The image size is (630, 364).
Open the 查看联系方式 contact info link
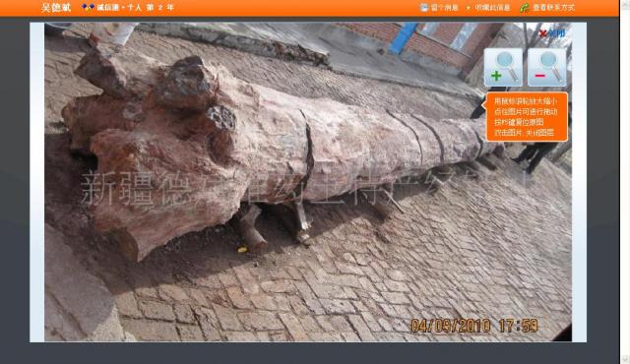click(x=553, y=7)
